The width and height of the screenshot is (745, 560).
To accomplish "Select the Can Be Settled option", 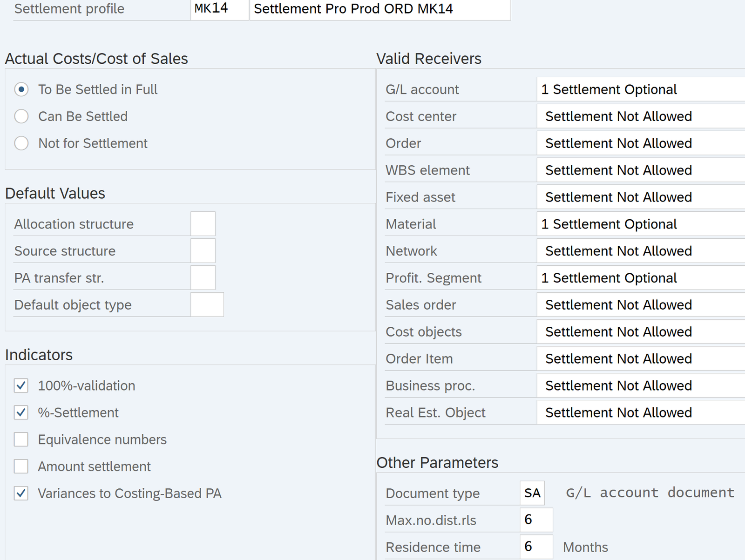I will [x=21, y=116].
